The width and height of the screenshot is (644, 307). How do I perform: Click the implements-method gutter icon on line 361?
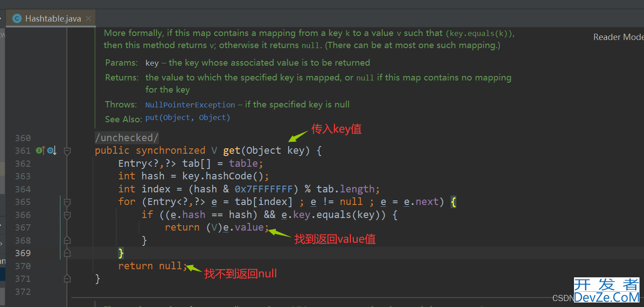tap(40, 151)
